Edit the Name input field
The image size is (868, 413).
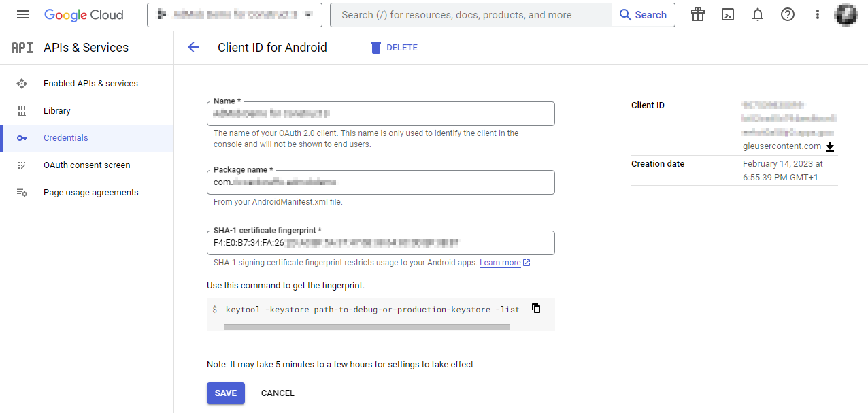381,114
